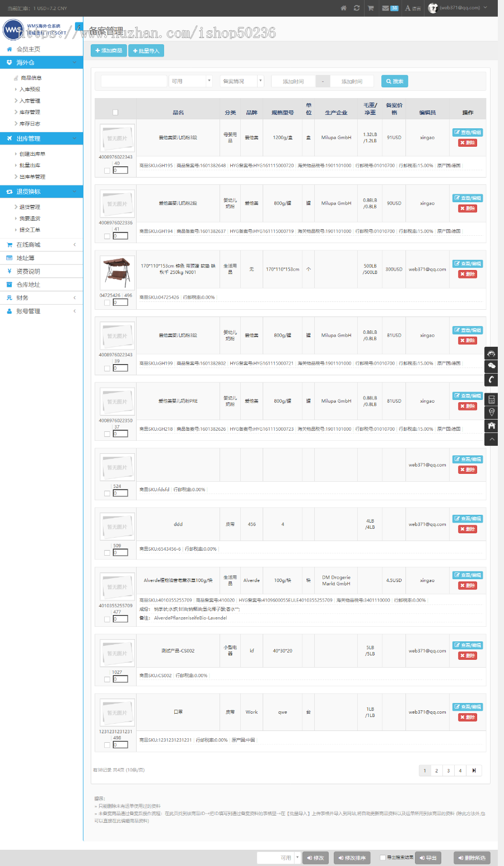Click the 商品信息 icon in sidebar
The width and height of the screenshot is (504, 866).
pos(16,78)
